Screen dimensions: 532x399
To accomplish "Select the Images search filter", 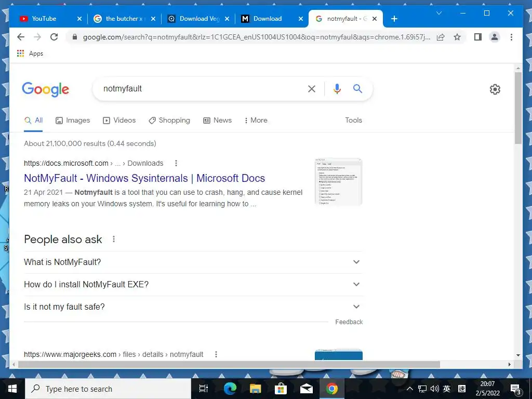I will pos(73,121).
